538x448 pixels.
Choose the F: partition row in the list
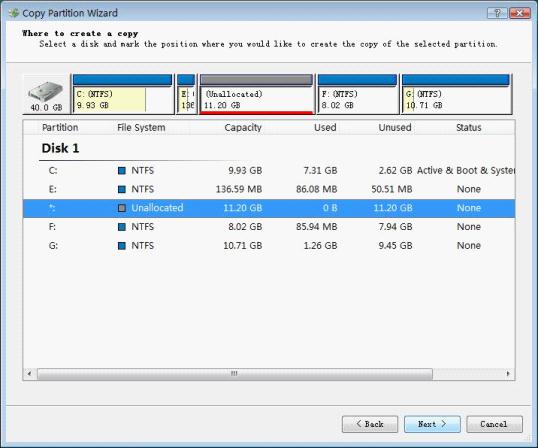pos(269,227)
